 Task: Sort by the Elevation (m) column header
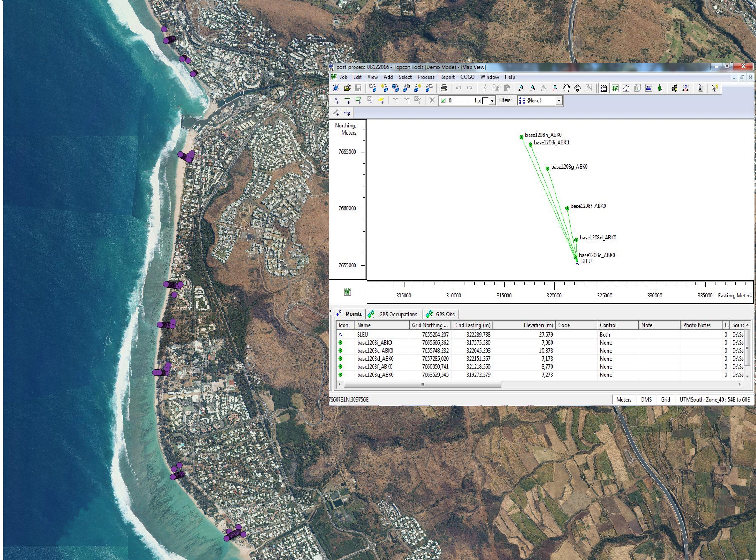(x=538, y=325)
